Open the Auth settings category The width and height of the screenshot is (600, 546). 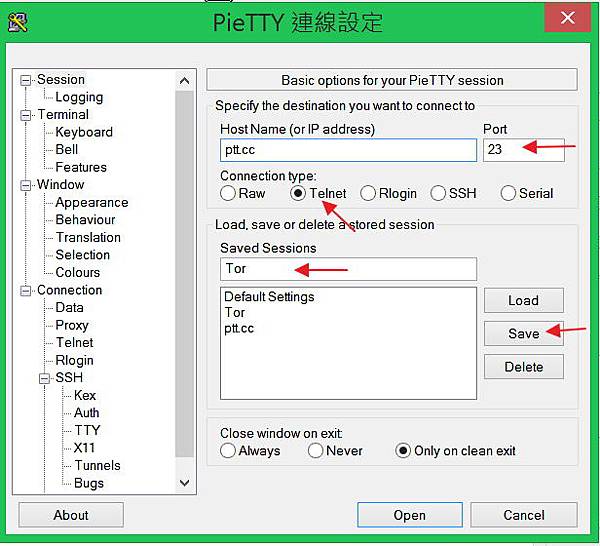pos(86,413)
